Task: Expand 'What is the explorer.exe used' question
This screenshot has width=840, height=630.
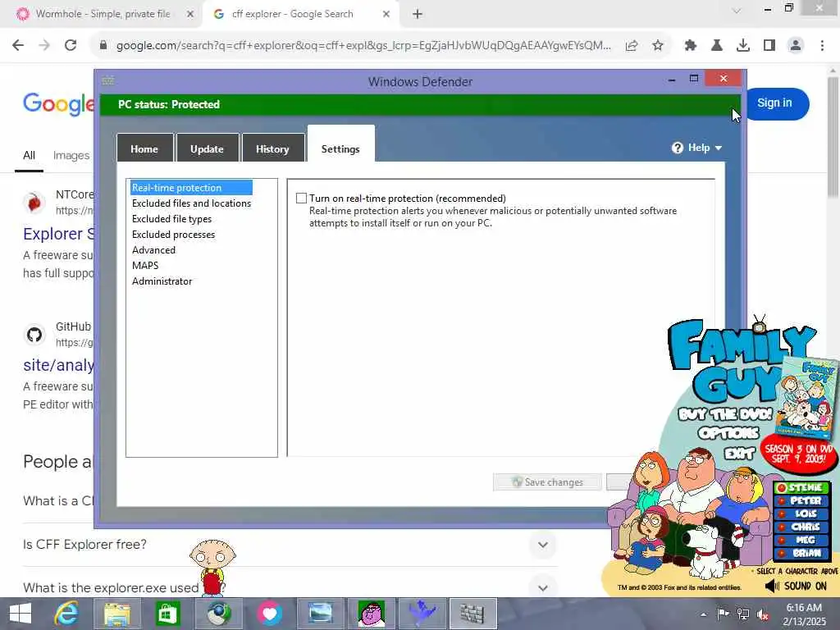Action: 290,587
